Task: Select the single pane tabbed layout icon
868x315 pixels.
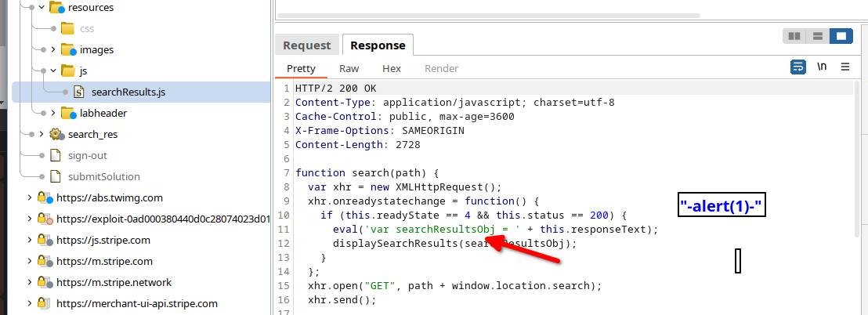Action: tap(841, 36)
